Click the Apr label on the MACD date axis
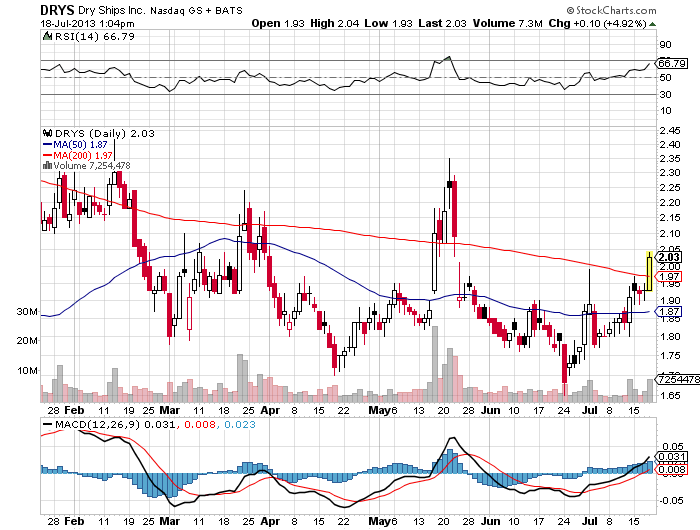 pos(270,521)
